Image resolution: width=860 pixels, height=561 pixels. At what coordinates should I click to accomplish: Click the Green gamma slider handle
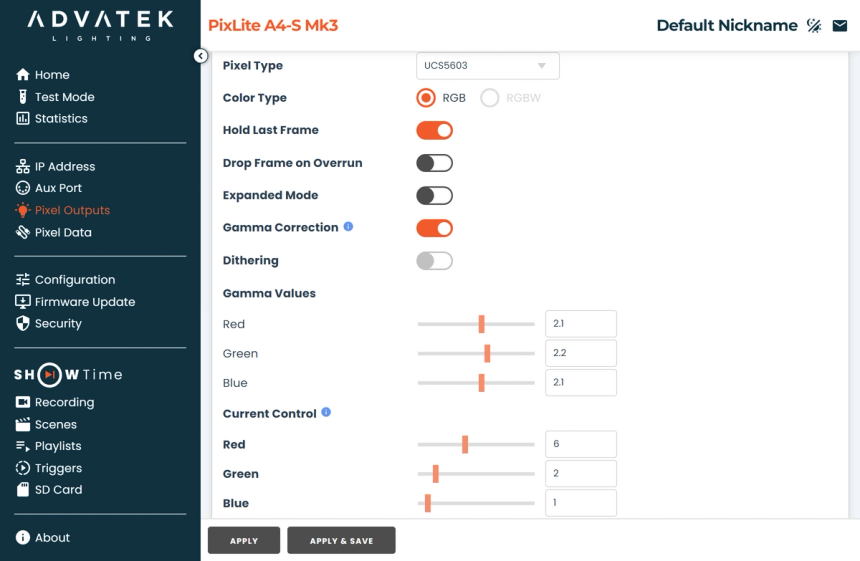pyautogui.click(x=487, y=354)
